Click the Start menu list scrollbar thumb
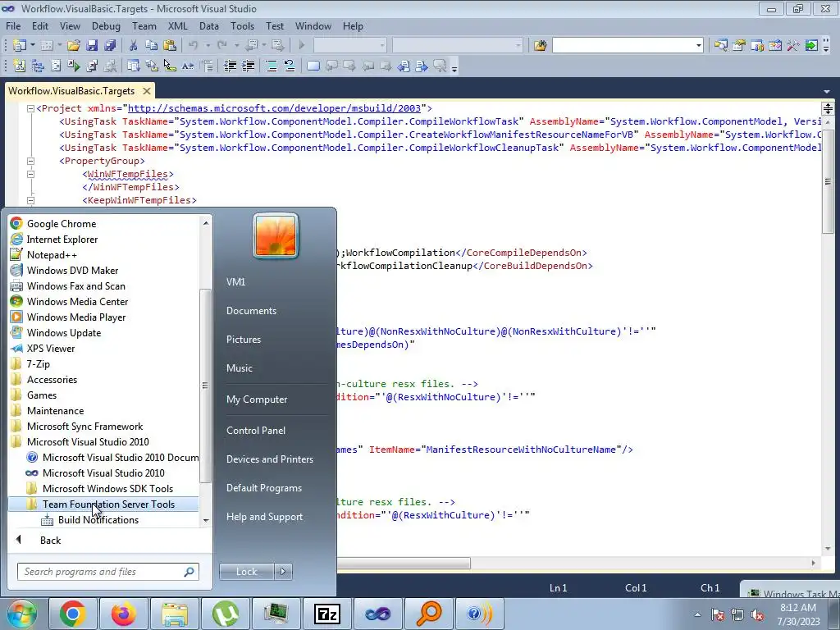Viewport: 840px width, 630px height. tap(206, 386)
